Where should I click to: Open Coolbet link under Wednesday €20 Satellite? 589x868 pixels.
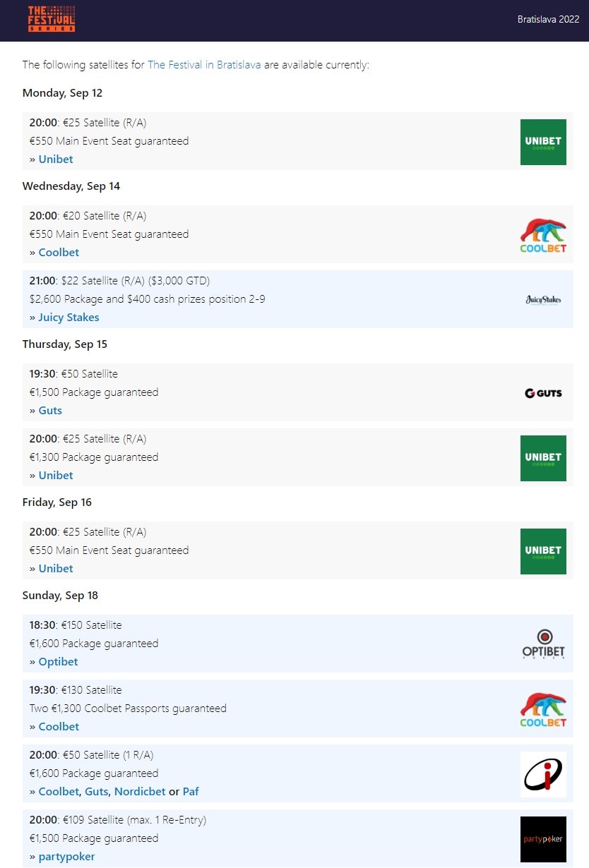pyautogui.click(x=59, y=253)
